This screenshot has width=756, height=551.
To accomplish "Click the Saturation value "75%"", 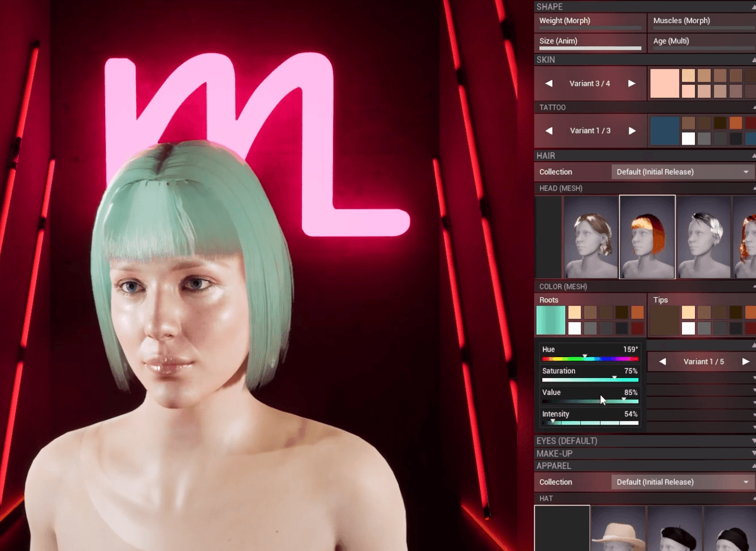I will 631,371.
